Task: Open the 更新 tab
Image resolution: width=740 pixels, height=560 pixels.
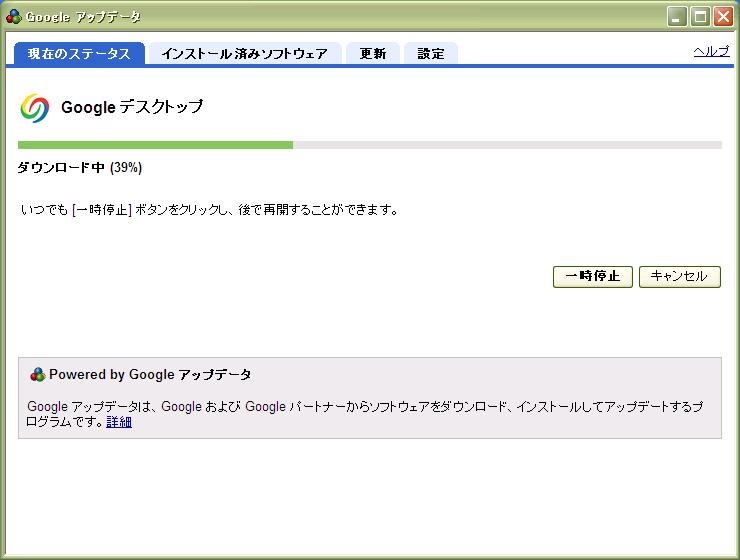Action: point(373,53)
